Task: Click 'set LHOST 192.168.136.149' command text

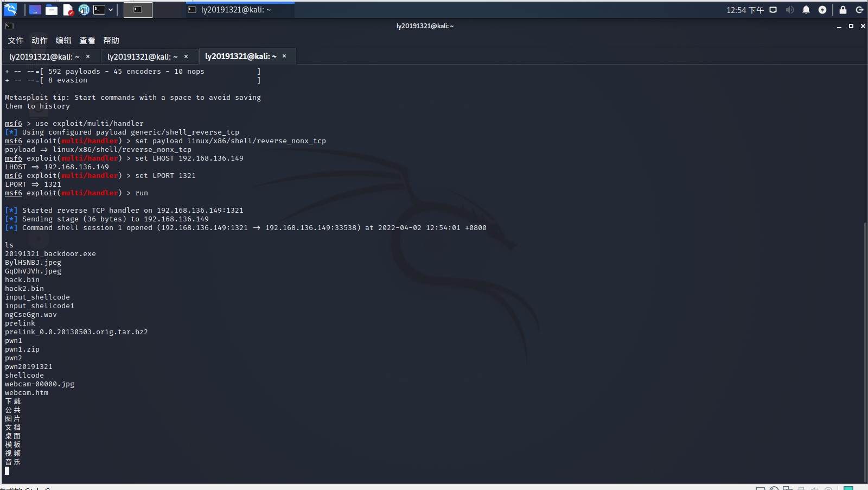Action: tap(189, 158)
